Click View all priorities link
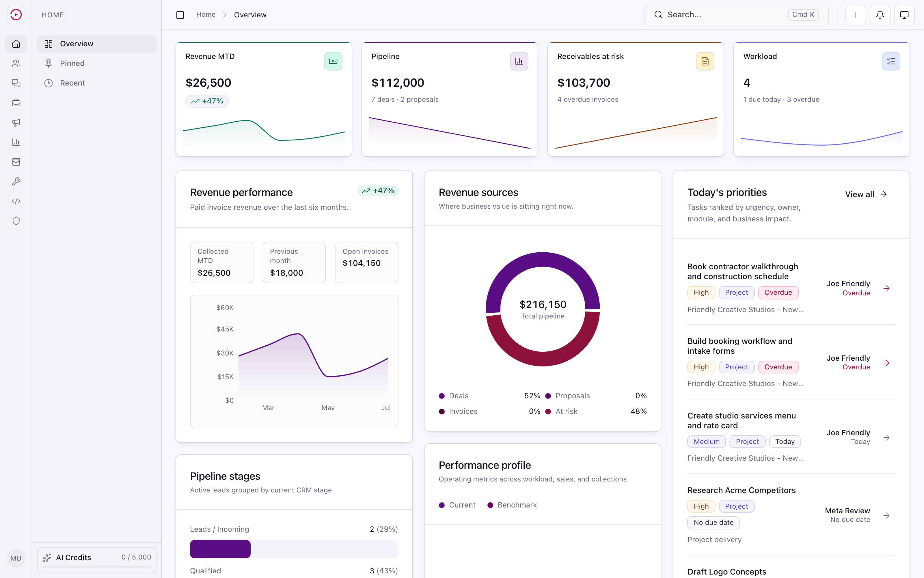The height and width of the screenshot is (578, 924). 866,194
